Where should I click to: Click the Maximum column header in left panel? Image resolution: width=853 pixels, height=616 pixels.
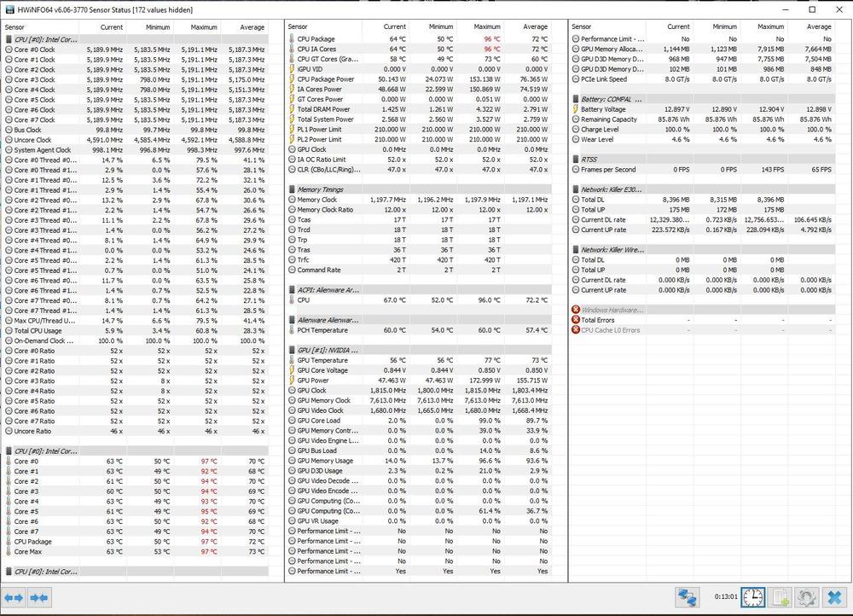point(204,27)
